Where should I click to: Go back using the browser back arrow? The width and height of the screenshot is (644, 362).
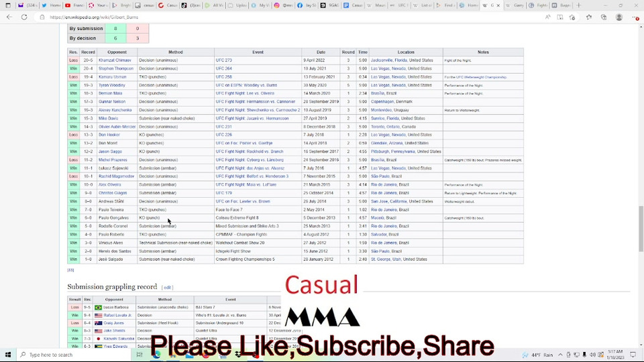click(9, 17)
